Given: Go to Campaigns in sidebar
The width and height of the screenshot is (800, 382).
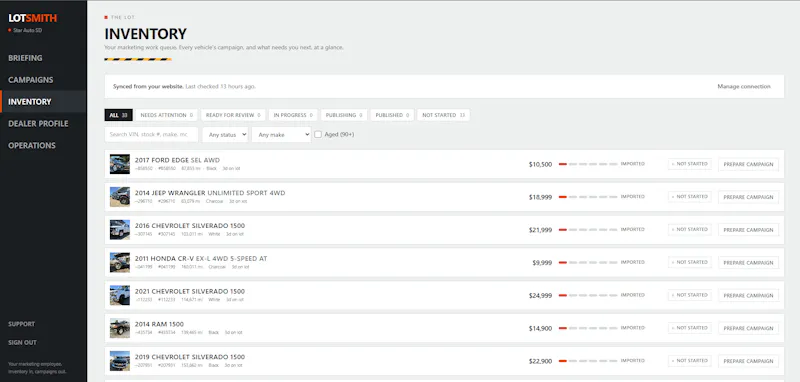Looking at the screenshot, I should click(x=31, y=80).
